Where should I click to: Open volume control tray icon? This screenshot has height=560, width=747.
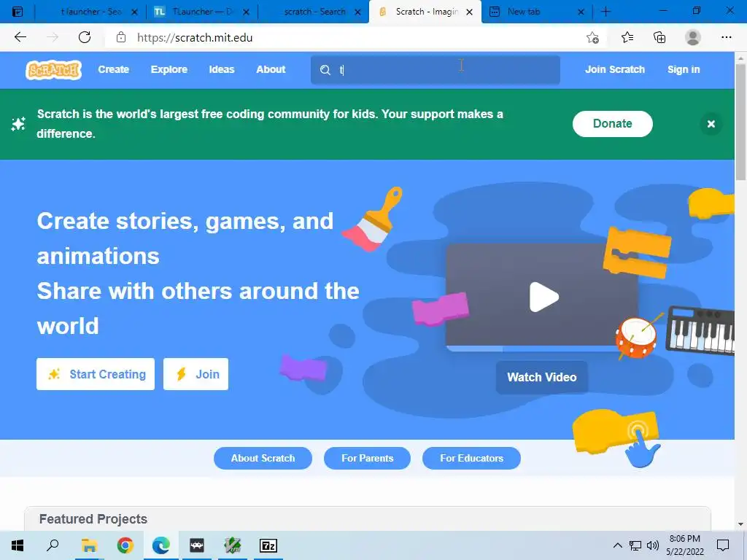[x=653, y=545]
